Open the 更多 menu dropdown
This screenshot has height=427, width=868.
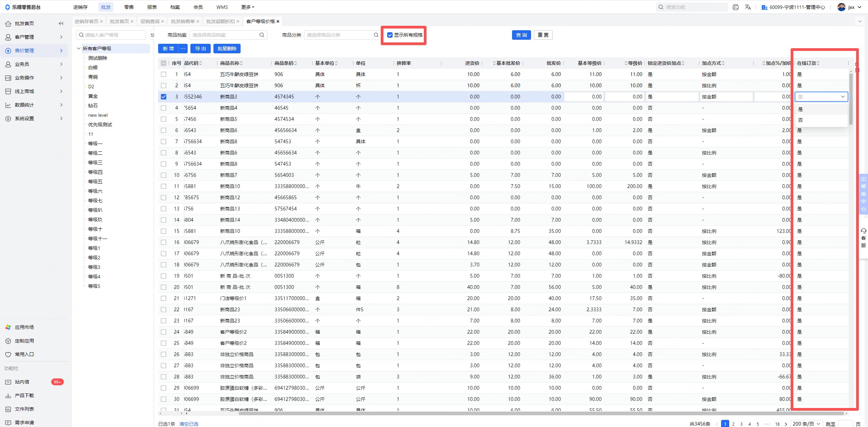tap(247, 7)
